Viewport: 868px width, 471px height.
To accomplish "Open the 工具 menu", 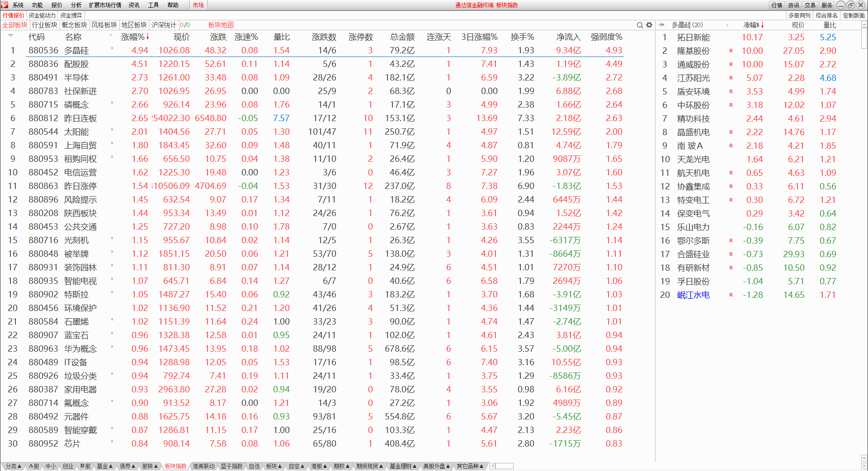I will coord(154,5).
